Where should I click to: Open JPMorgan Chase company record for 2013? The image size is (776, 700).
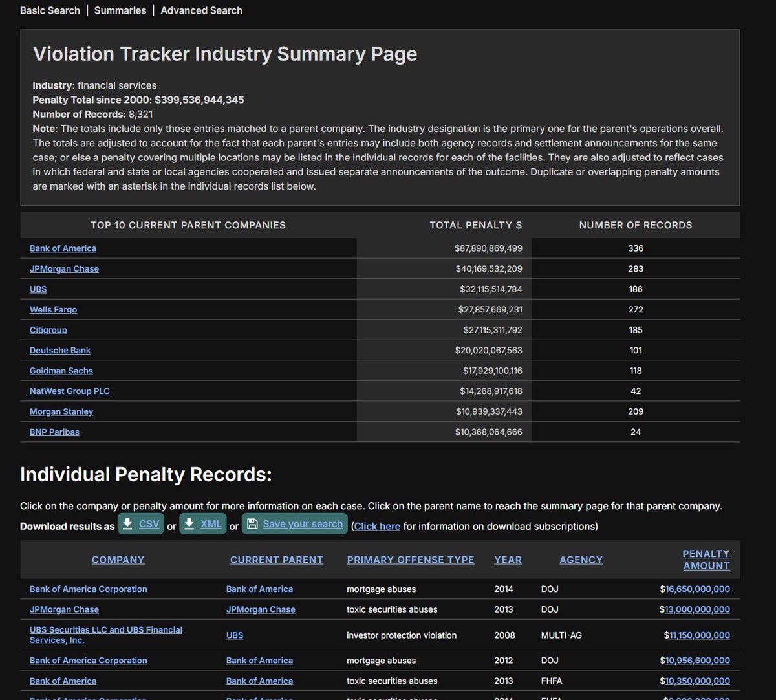[64, 609]
